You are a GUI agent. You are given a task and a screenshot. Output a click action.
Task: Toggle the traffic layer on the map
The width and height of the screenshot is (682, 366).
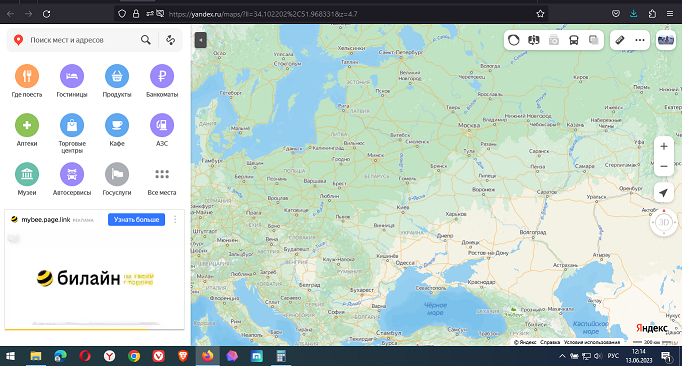(x=514, y=40)
